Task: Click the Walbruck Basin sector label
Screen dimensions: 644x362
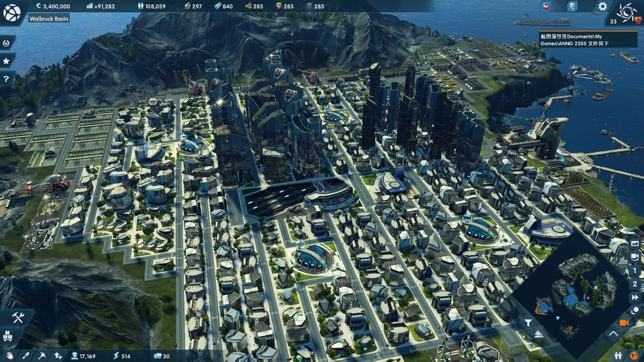Action: (x=49, y=19)
